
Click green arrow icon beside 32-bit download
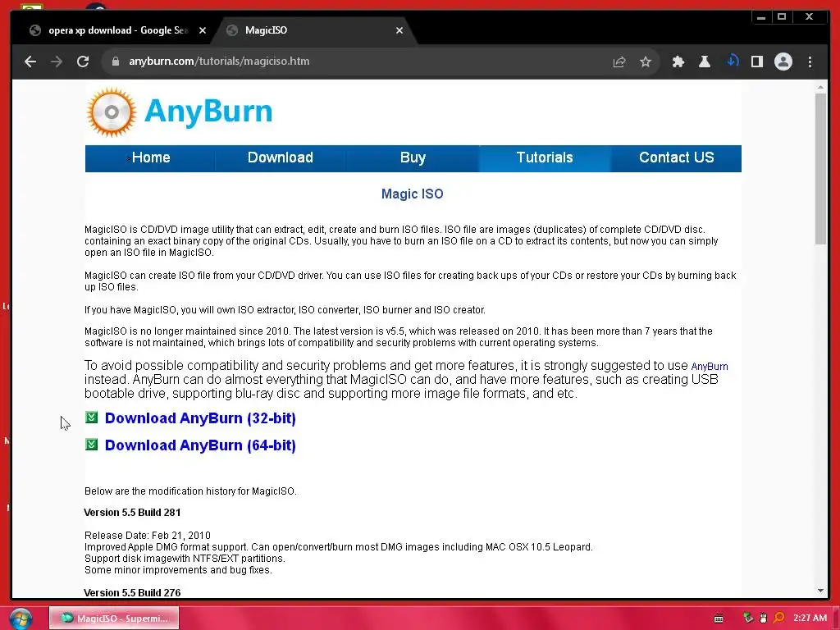click(92, 418)
